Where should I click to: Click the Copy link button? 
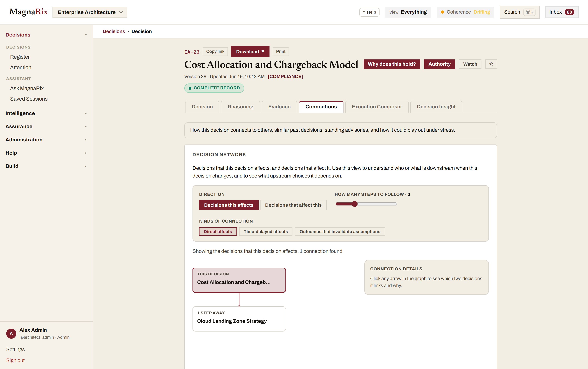point(215,51)
